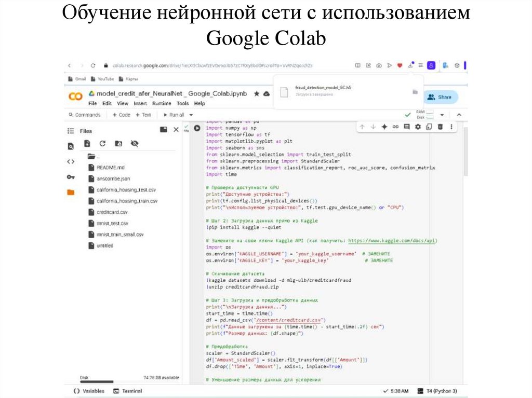Open the find and replace sidebar icon
Image resolution: width=532 pixels, height=398 pixels.
point(71,146)
